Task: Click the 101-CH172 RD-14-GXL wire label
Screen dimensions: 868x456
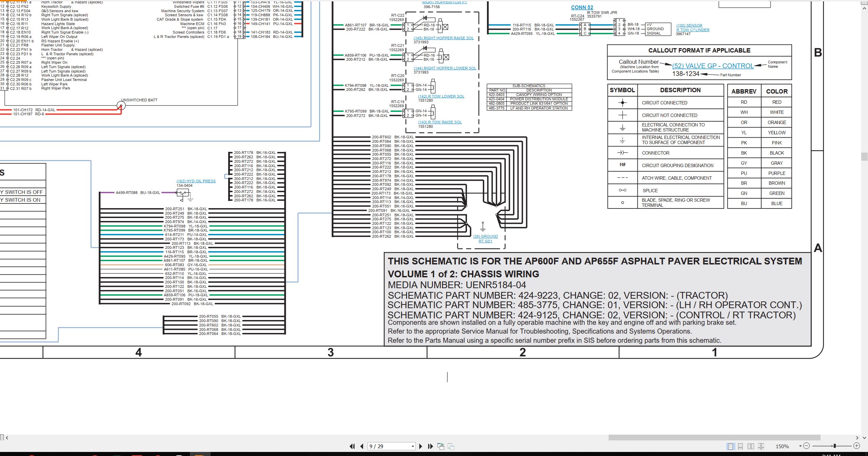Action: (x=34, y=110)
